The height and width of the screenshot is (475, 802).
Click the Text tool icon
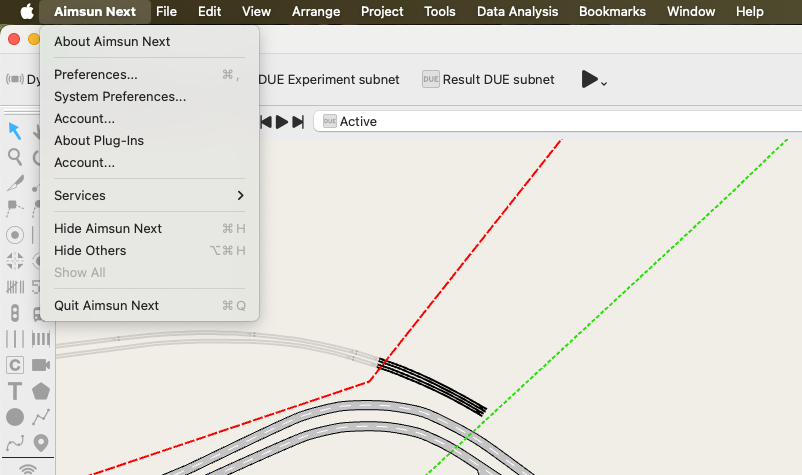coord(15,391)
